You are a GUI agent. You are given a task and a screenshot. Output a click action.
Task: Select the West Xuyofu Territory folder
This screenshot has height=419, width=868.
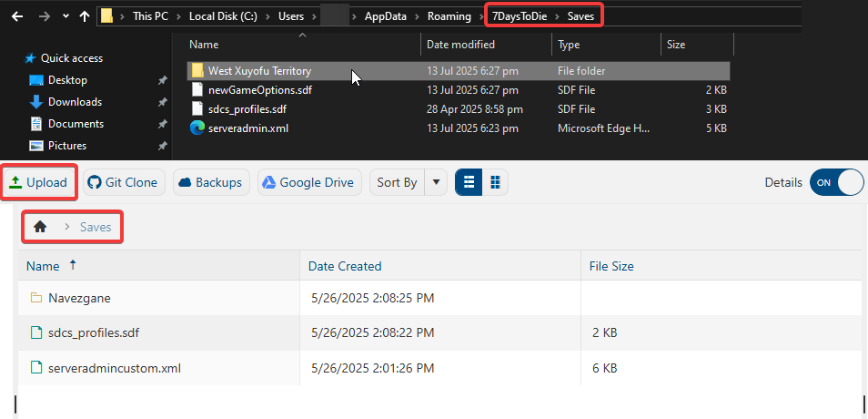coord(459,71)
